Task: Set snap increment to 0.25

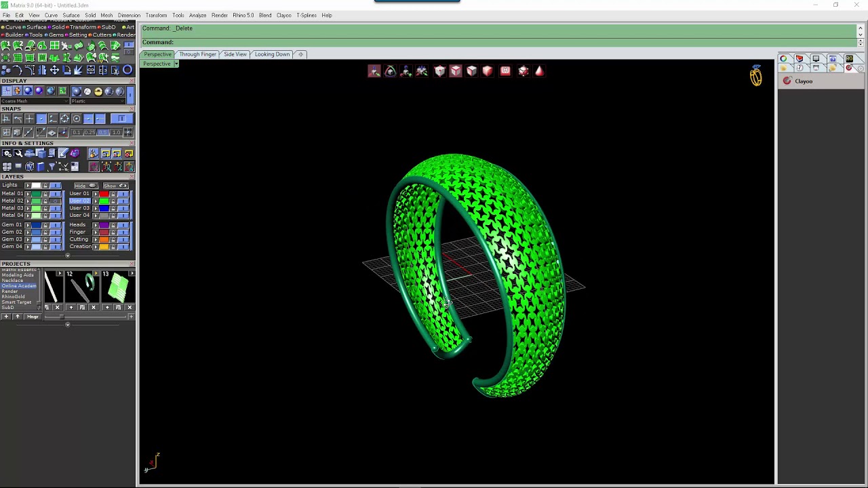Action: [x=90, y=133]
